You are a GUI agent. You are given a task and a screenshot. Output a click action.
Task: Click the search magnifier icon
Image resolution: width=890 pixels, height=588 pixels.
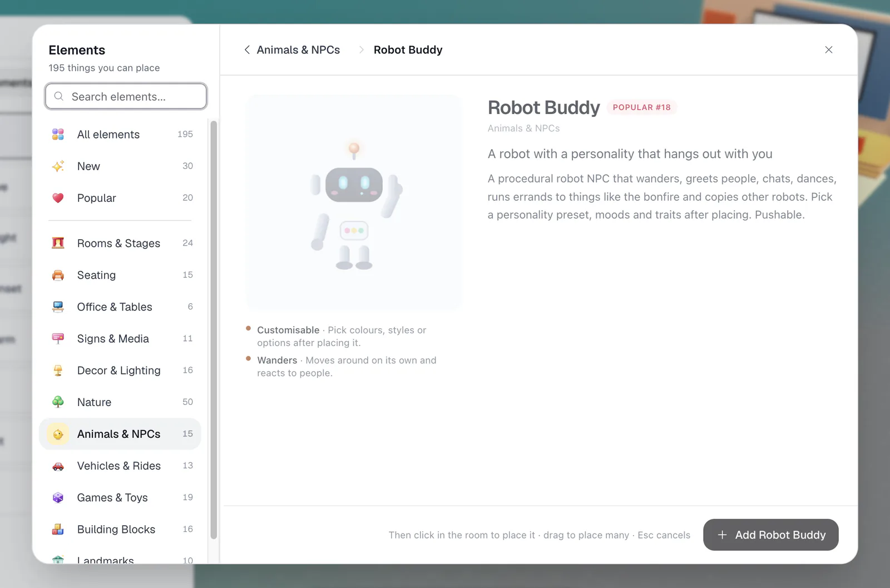[58, 96]
